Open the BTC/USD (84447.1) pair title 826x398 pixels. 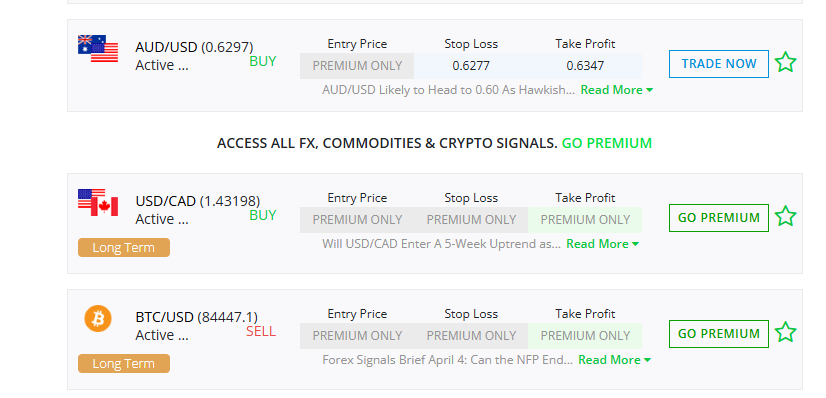196,317
